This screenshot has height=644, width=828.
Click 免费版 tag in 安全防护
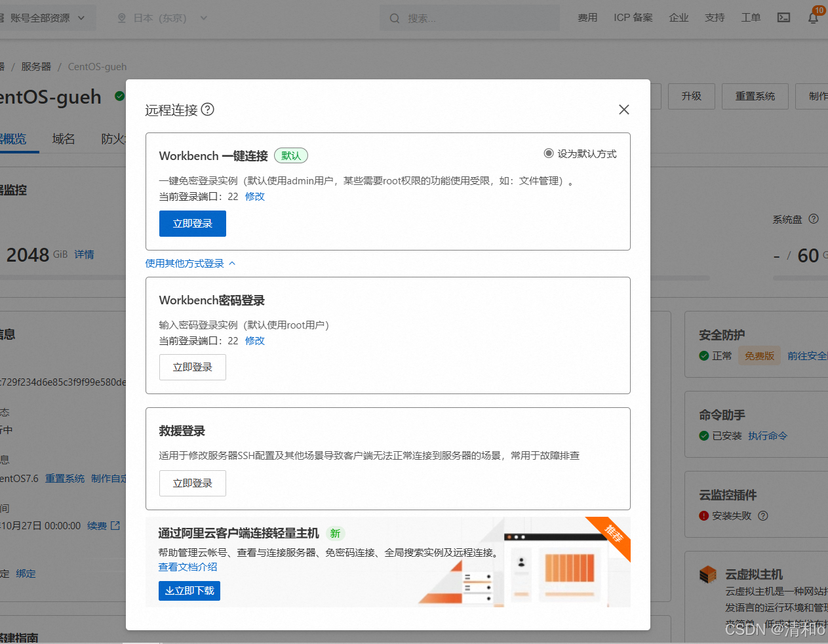point(760,356)
